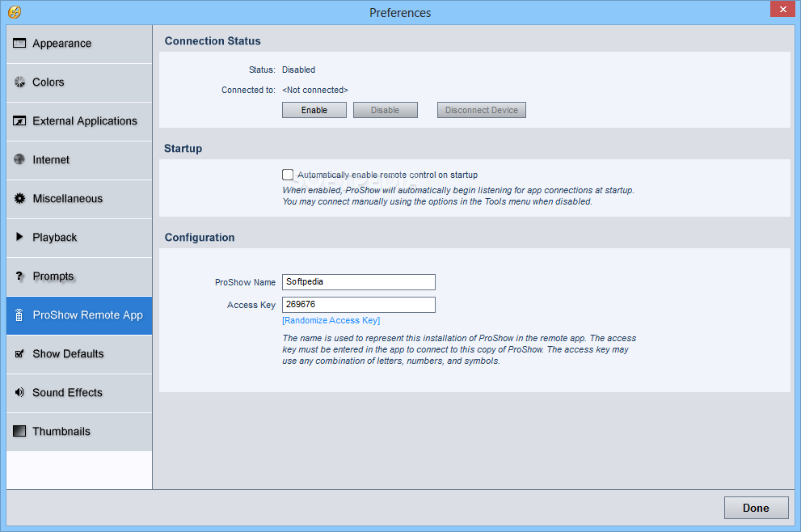801x532 pixels.
Task: Click the Sound Effects speaker icon
Action: (x=19, y=392)
